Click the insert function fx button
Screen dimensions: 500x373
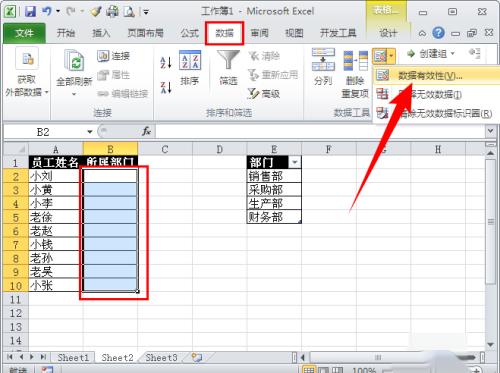146,131
